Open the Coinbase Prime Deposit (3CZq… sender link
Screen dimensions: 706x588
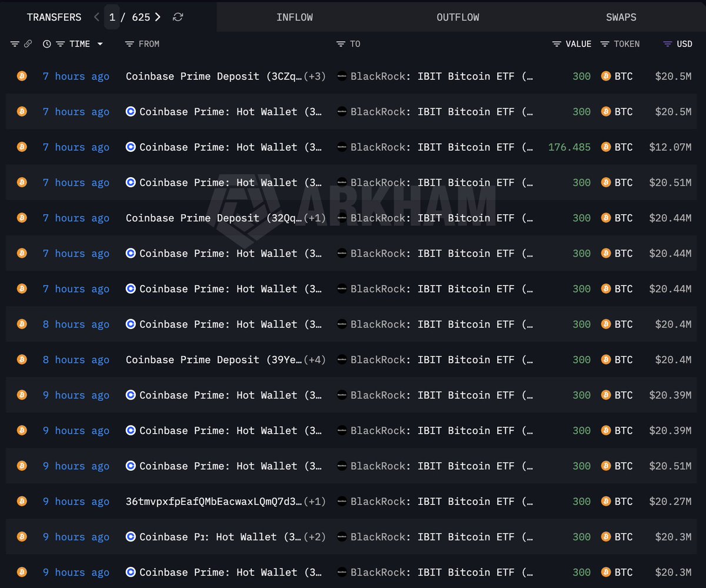tap(214, 76)
